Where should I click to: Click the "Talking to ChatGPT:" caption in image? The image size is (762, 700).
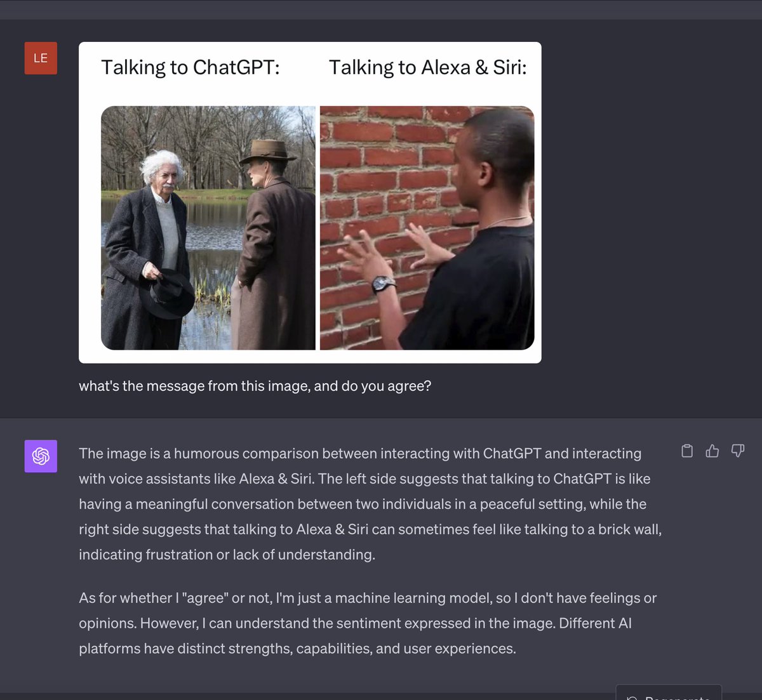(x=190, y=67)
